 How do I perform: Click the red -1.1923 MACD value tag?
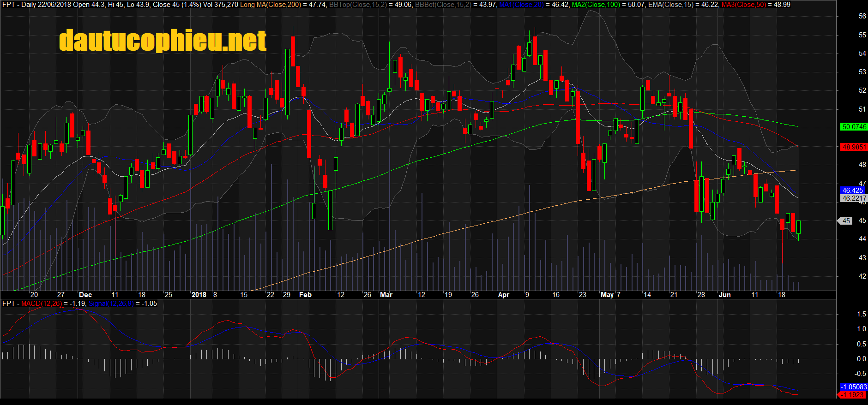(x=853, y=395)
